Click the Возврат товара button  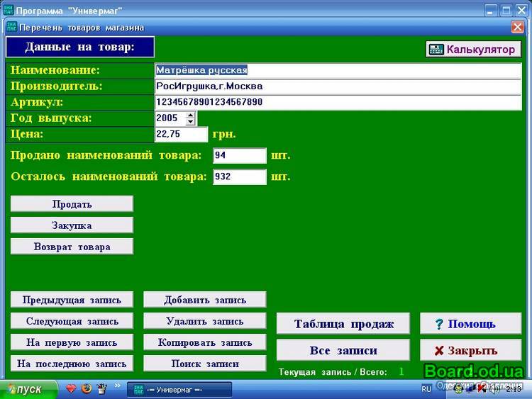click(x=72, y=247)
